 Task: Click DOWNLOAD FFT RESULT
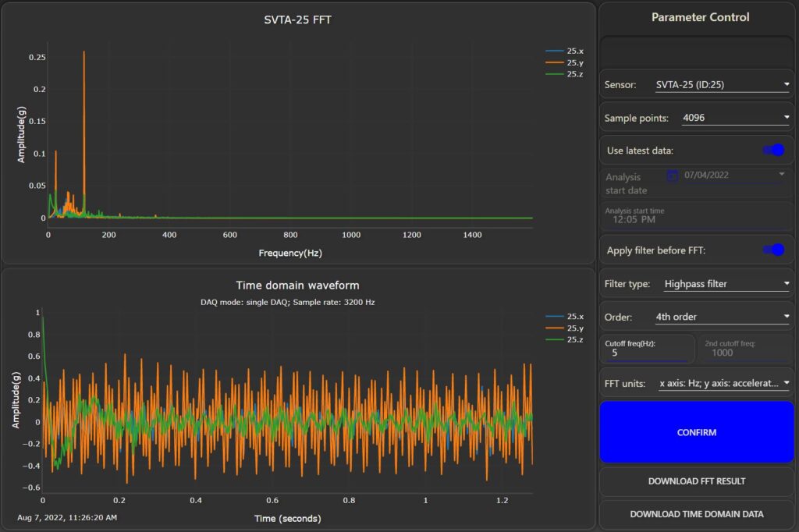click(696, 481)
